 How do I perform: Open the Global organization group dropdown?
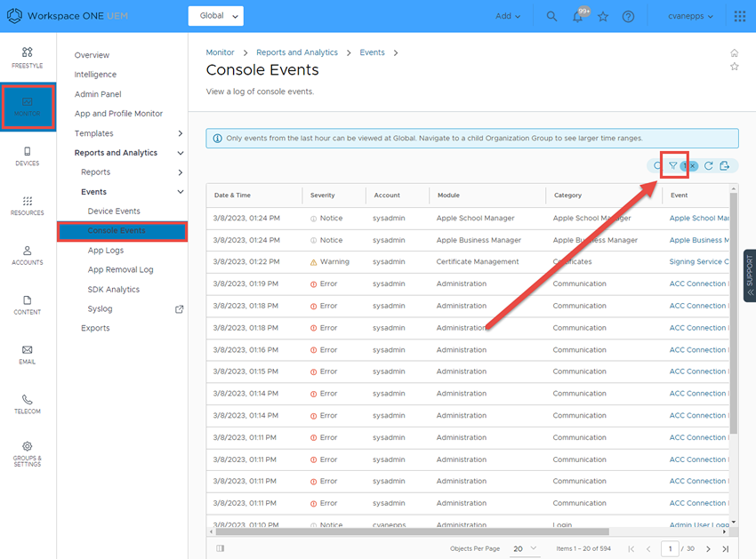(x=215, y=16)
